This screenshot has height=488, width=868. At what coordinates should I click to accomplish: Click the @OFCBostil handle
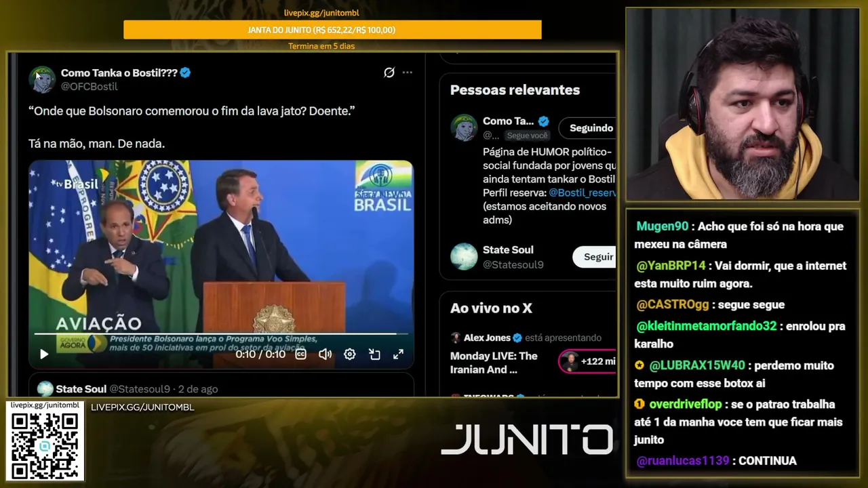(x=90, y=87)
